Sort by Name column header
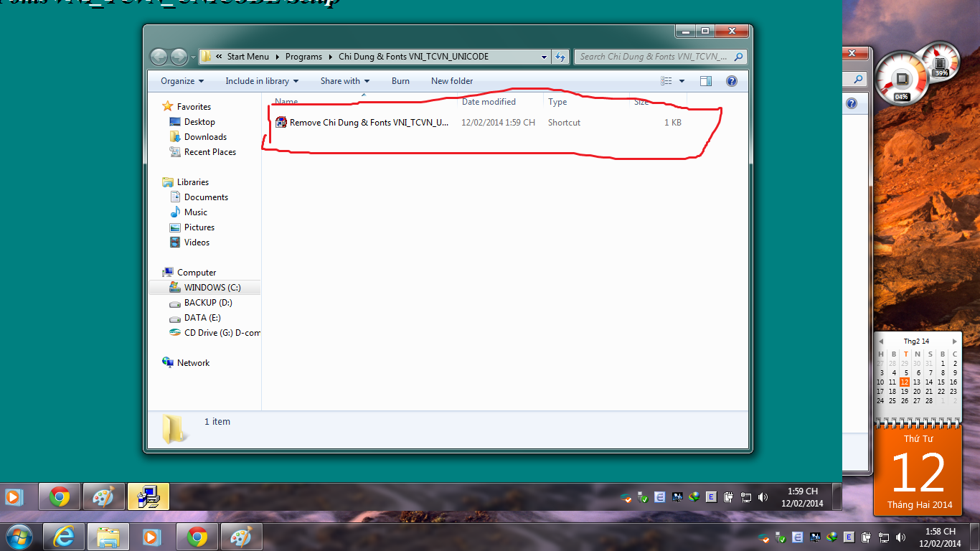 [x=286, y=102]
